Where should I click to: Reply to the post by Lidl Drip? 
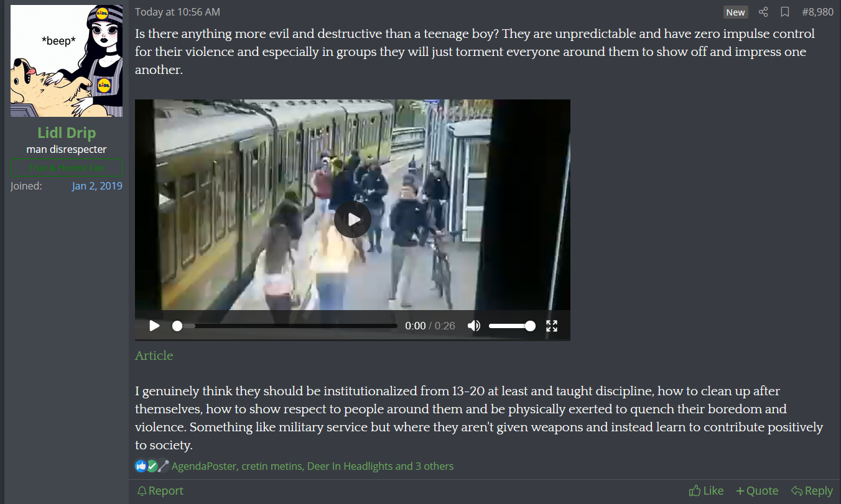click(x=812, y=491)
